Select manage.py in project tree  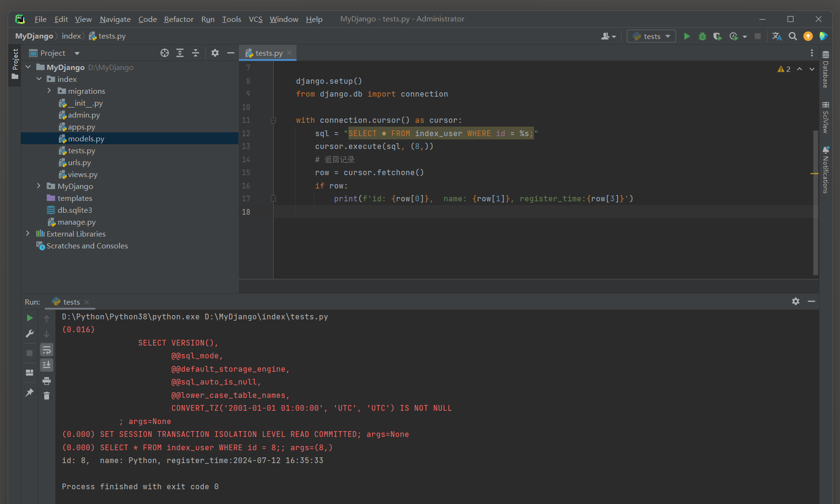tap(72, 222)
